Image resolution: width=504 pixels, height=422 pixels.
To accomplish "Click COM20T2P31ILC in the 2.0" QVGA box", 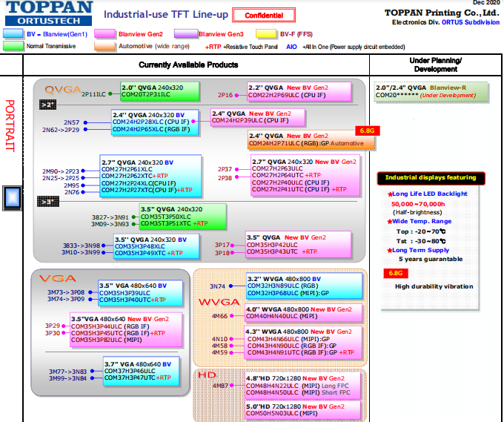I will (x=145, y=95).
